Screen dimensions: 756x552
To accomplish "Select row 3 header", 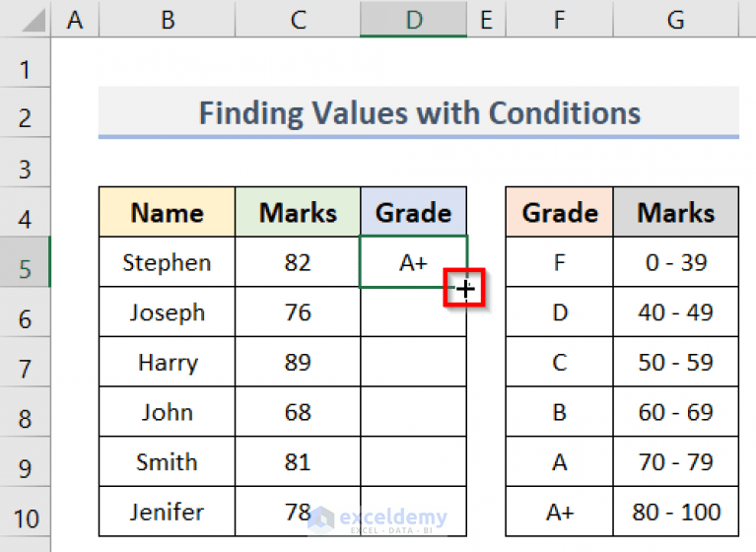I will click(x=25, y=163).
